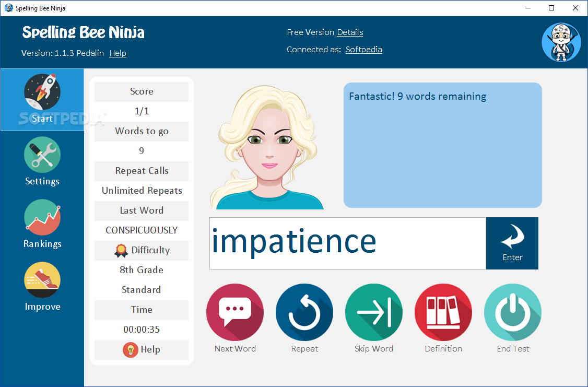Open the Help link beside the version
This screenshot has height=387, width=588.
tap(117, 53)
